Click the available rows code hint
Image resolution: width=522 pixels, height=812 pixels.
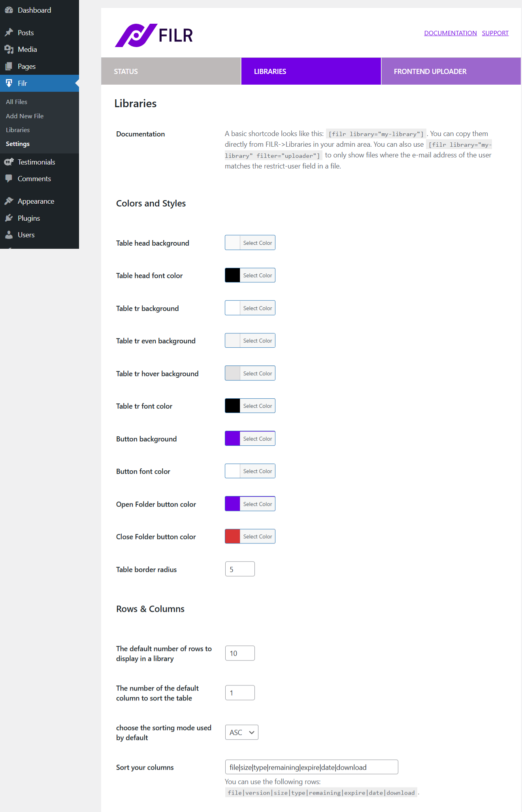point(321,793)
